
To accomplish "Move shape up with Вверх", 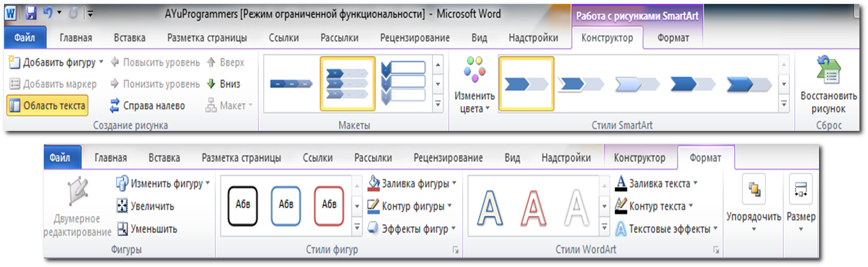I will point(225,62).
